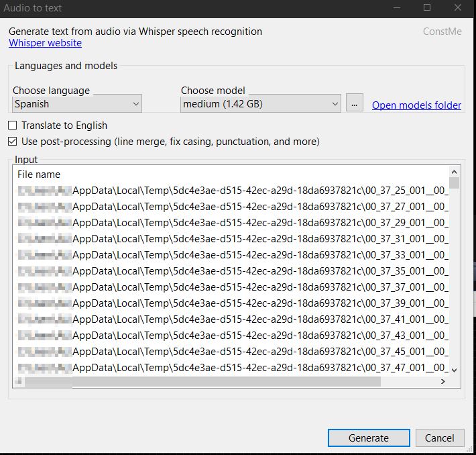Image resolution: width=476 pixels, height=455 pixels.
Task: Click the Open models folder link
Action: [x=416, y=105]
